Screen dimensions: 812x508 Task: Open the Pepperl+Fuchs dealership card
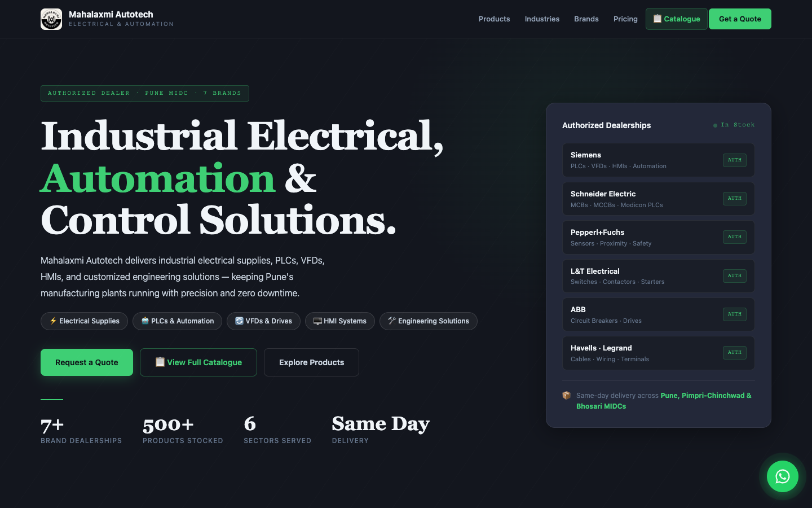(x=659, y=237)
